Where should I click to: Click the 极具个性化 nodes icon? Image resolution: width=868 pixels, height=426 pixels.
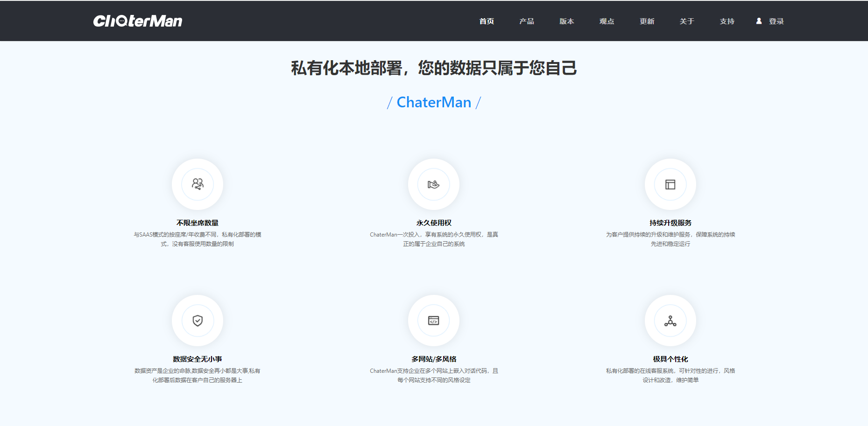point(670,321)
